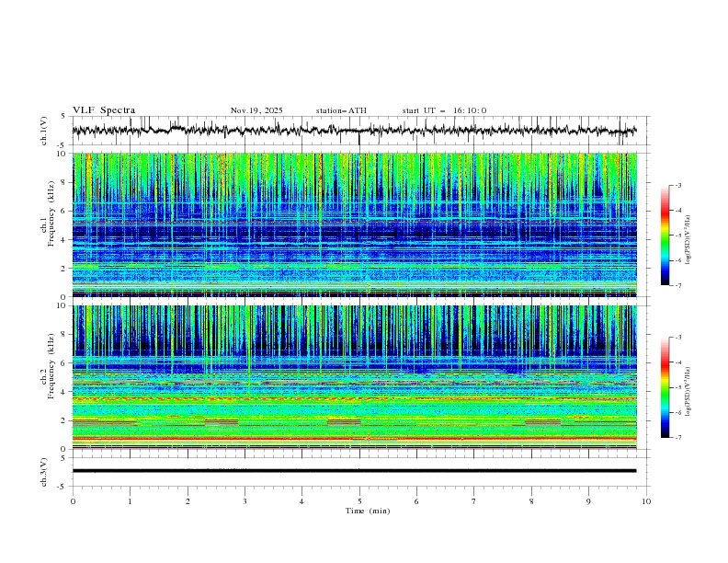Click the ch.2 "Frequency (kHz)" axis label
The width and height of the screenshot is (728, 563).
click(51, 366)
